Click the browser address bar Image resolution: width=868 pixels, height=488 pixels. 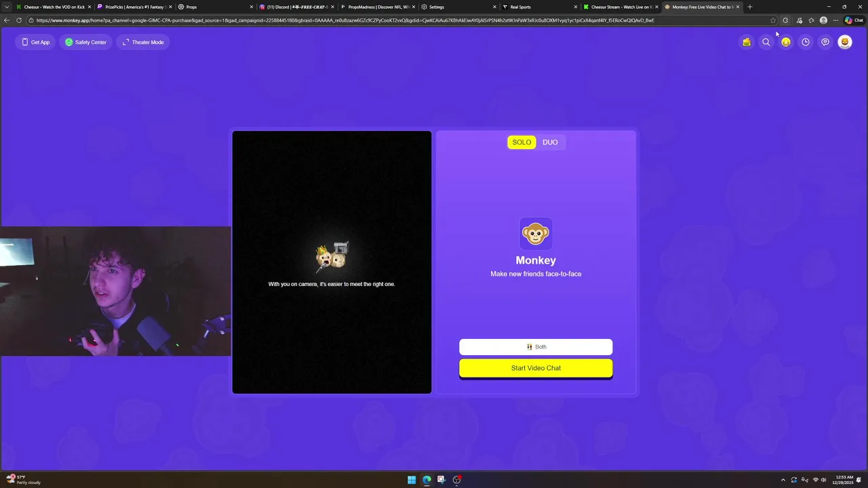(400, 20)
